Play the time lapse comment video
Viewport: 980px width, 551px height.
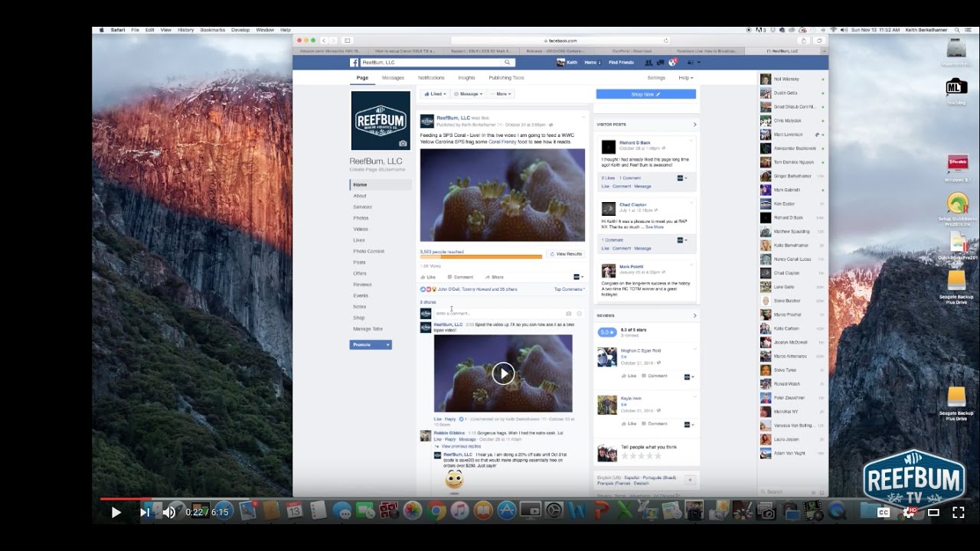click(503, 373)
